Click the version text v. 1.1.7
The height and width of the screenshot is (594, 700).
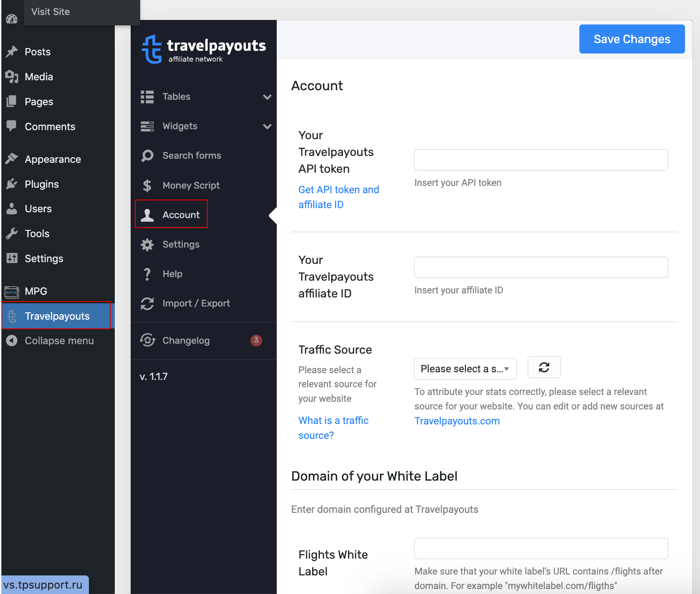coord(153,376)
